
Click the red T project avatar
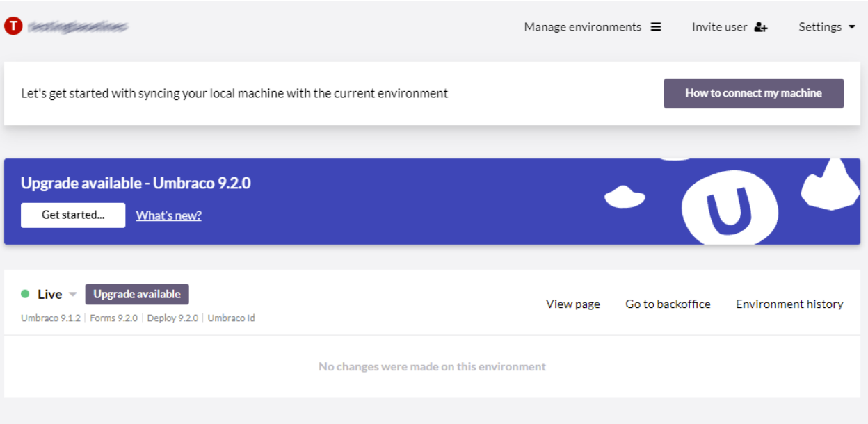click(x=13, y=26)
